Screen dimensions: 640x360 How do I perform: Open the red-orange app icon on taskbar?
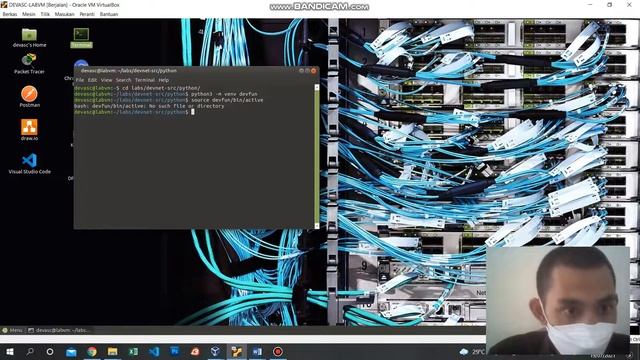click(x=195, y=351)
